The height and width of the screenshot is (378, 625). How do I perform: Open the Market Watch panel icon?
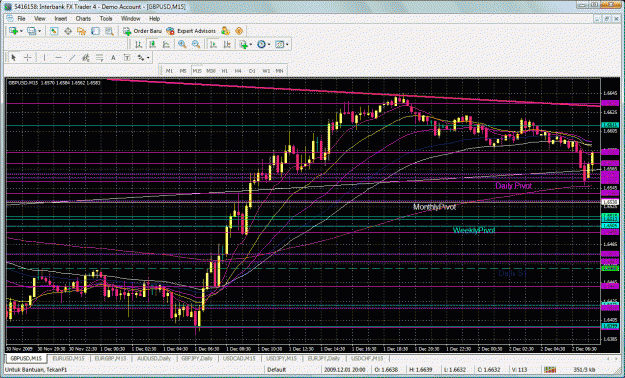click(54, 31)
